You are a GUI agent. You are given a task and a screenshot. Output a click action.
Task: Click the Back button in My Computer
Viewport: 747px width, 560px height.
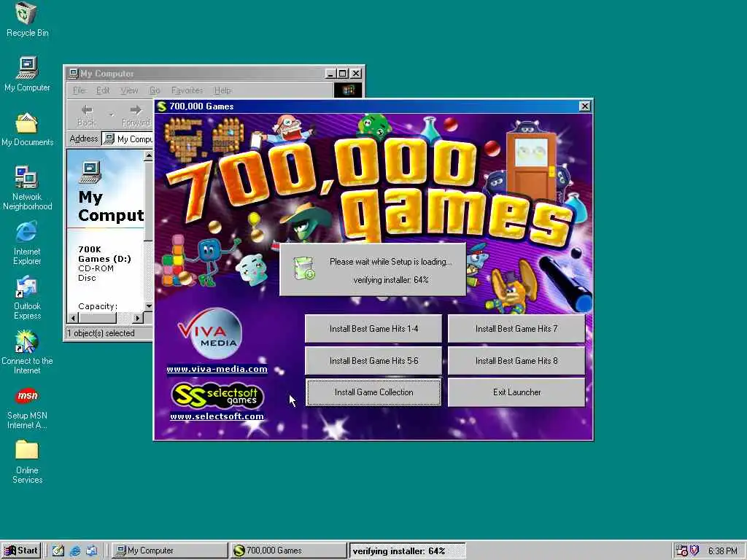pos(86,115)
